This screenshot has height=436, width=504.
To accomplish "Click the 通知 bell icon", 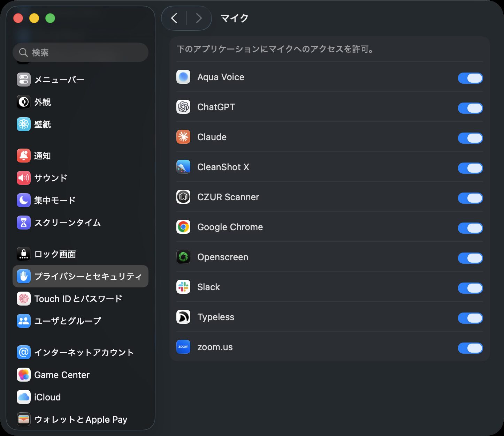I will 24,156.
